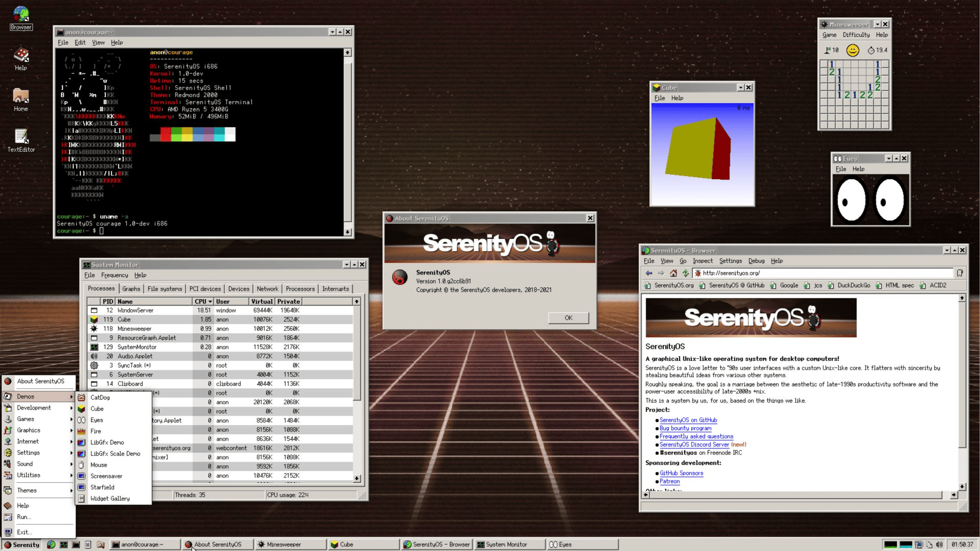
Task: Open the Bug bounty program link
Action: pos(685,428)
